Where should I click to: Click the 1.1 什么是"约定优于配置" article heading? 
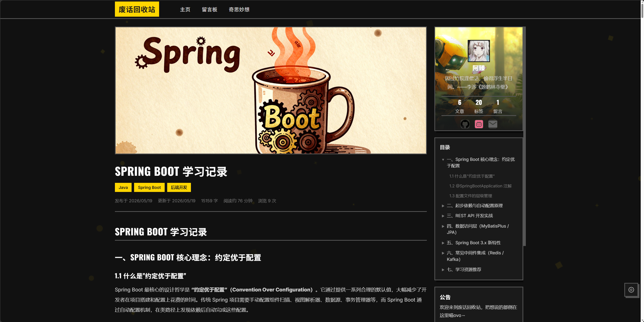point(151,276)
